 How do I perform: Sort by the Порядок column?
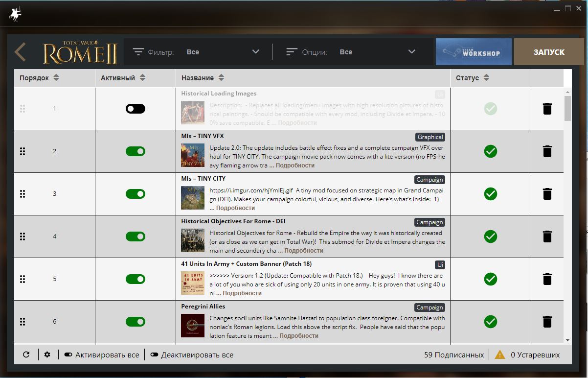39,78
